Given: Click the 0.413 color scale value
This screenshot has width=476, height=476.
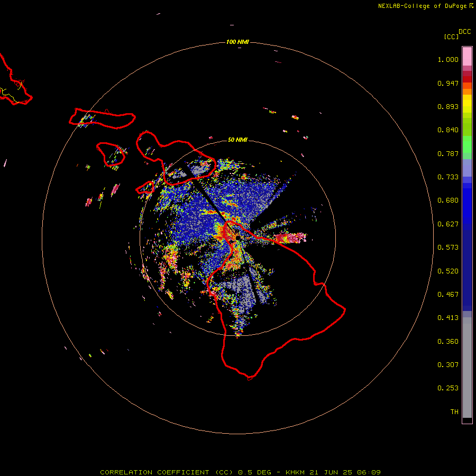Looking at the screenshot, I should tap(448, 318).
